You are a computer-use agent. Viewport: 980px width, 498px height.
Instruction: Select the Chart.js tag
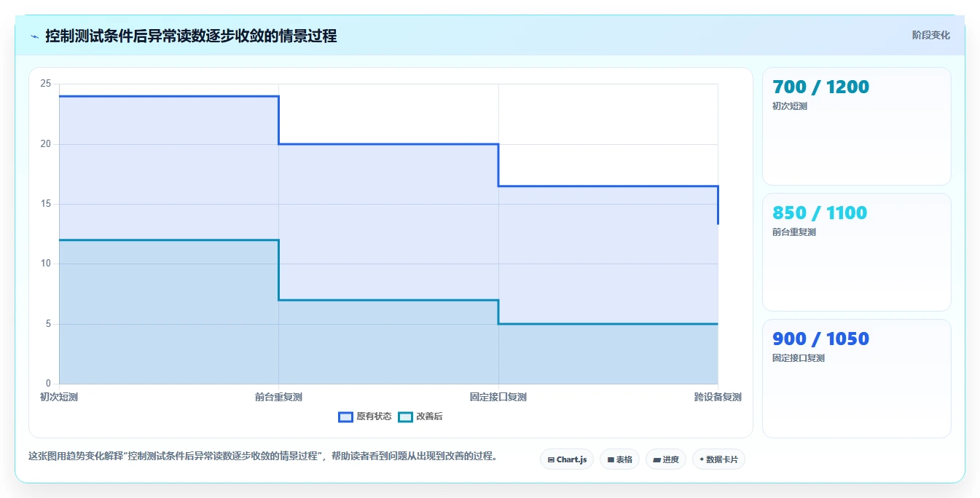(567, 459)
